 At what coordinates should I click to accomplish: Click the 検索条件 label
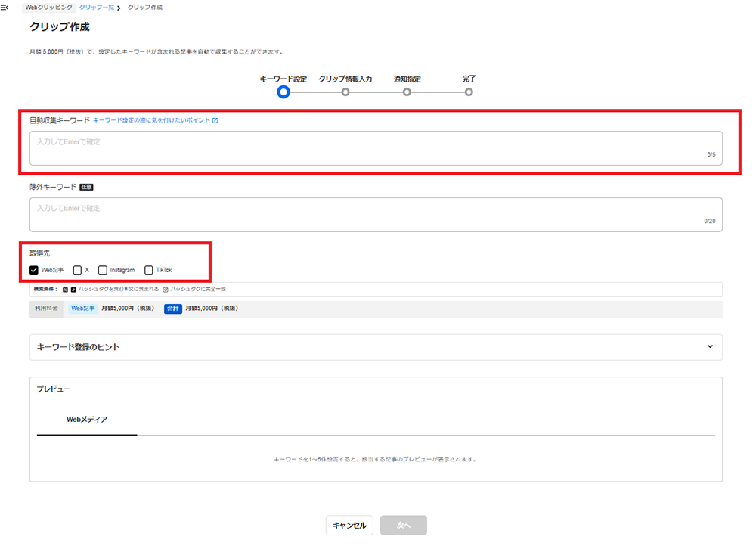pyautogui.click(x=45, y=290)
